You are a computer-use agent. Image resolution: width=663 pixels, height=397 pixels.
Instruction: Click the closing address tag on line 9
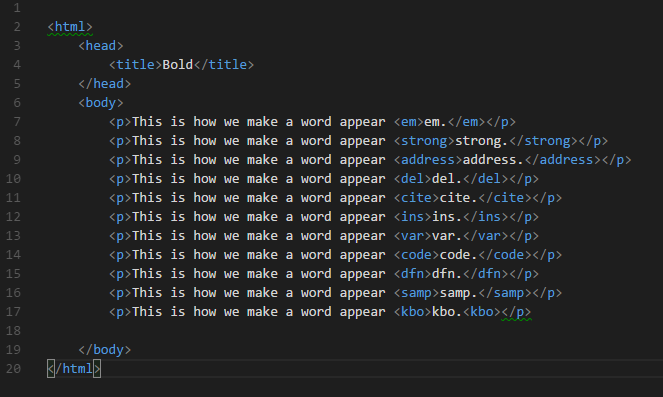563,160
